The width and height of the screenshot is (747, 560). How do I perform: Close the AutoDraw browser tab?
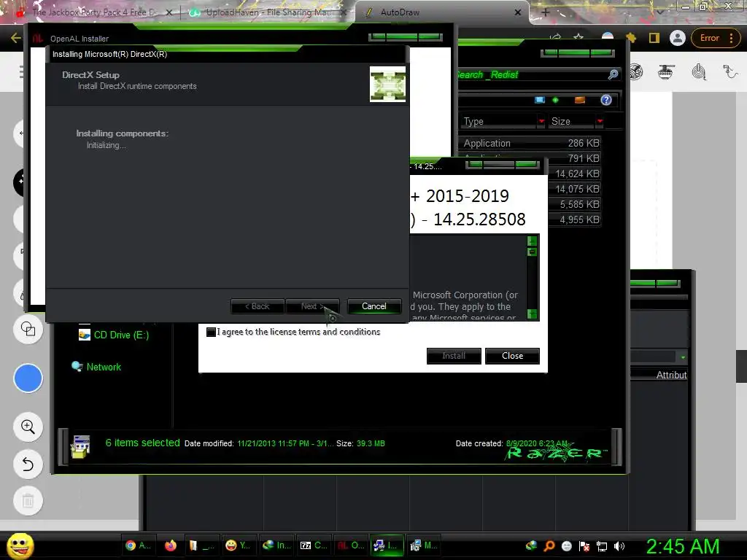point(518,12)
